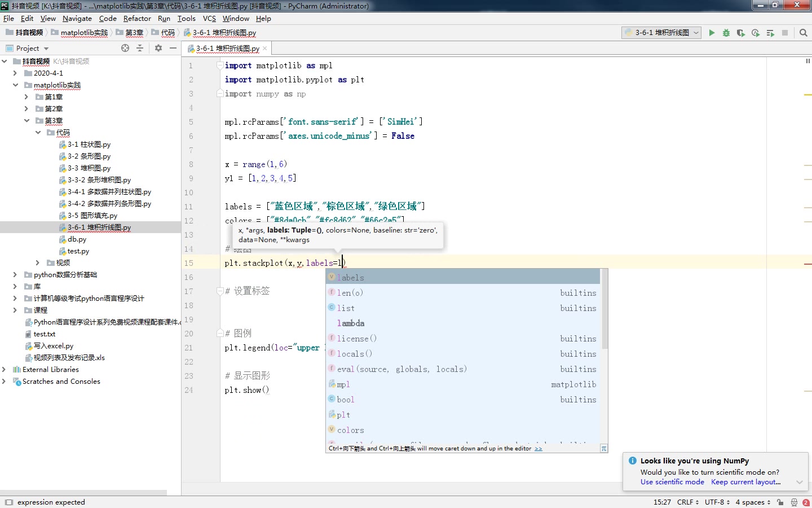Open the Tools menu
This screenshot has height=508, width=812.
tap(186, 18)
